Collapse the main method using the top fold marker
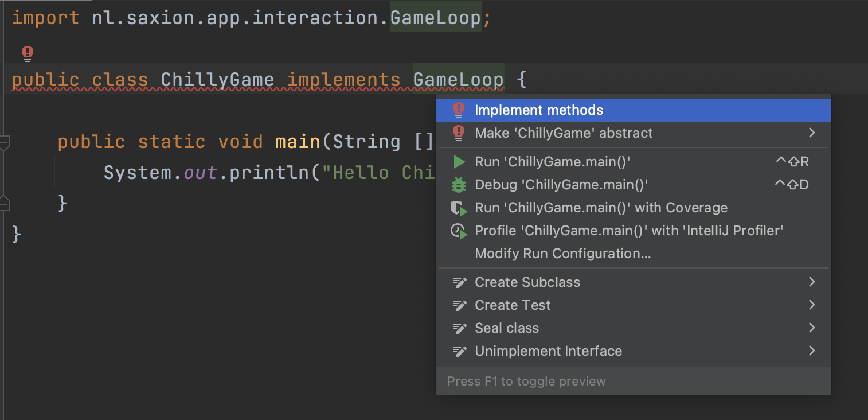The height and width of the screenshot is (420, 868). 4,142
